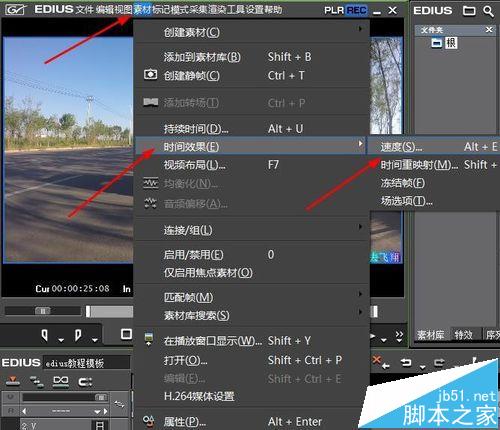Choose 添加到素材库(B)
Image resolution: width=500 pixels, height=430 pixels.
(x=252, y=57)
